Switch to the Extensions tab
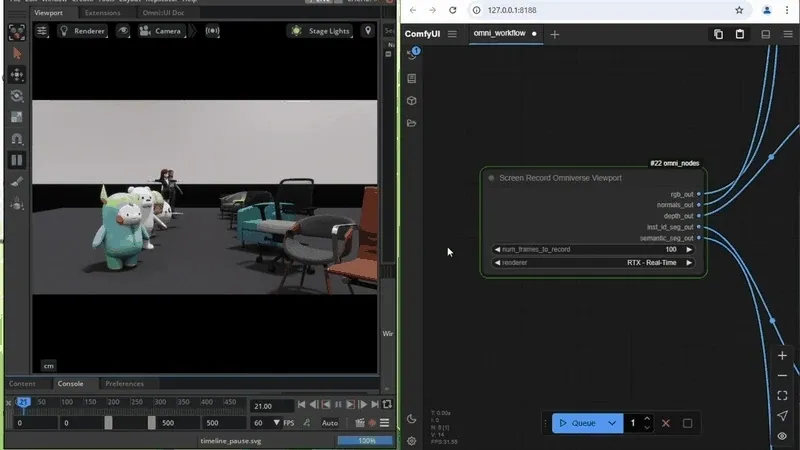Viewport: 800px width, 450px height. pos(103,13)
